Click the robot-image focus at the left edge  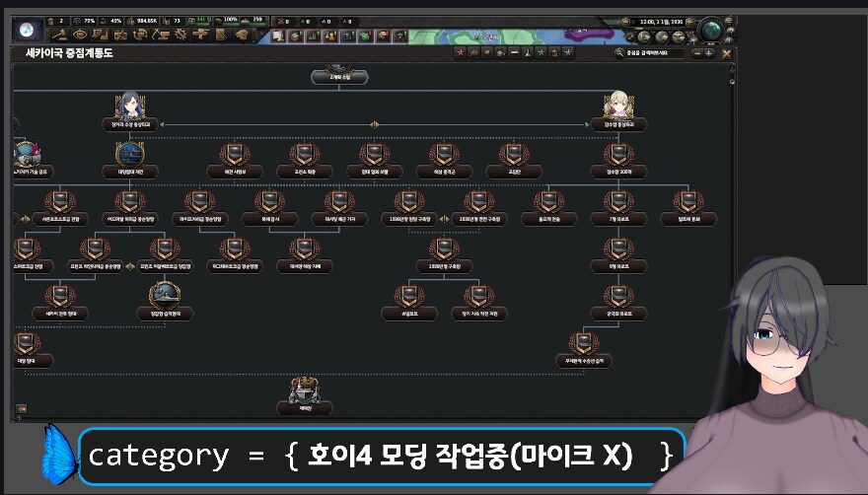pos(25,155)
